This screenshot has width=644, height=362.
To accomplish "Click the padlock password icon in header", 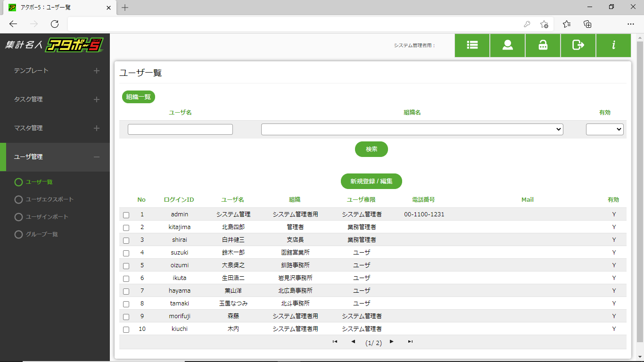I will point(543,45).
